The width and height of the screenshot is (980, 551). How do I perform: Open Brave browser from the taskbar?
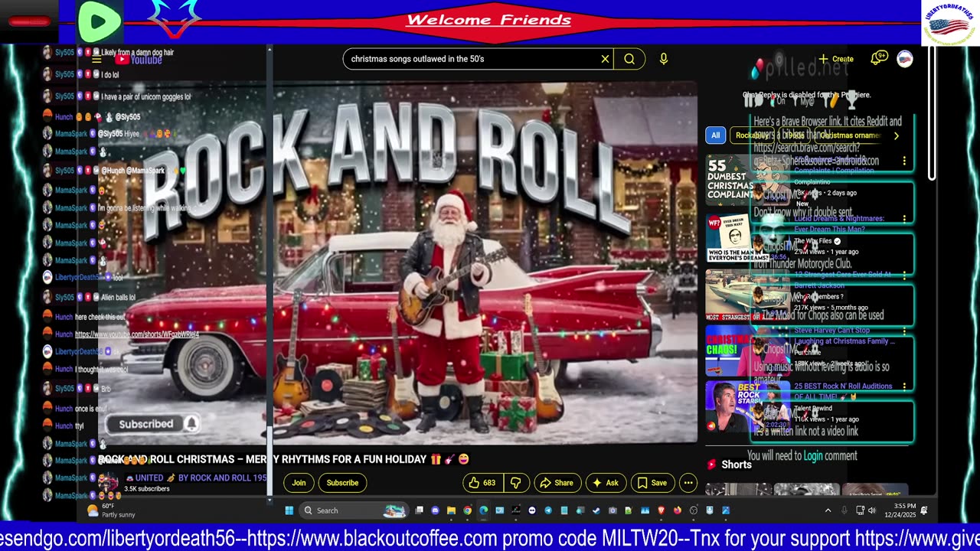pos(661,510)
